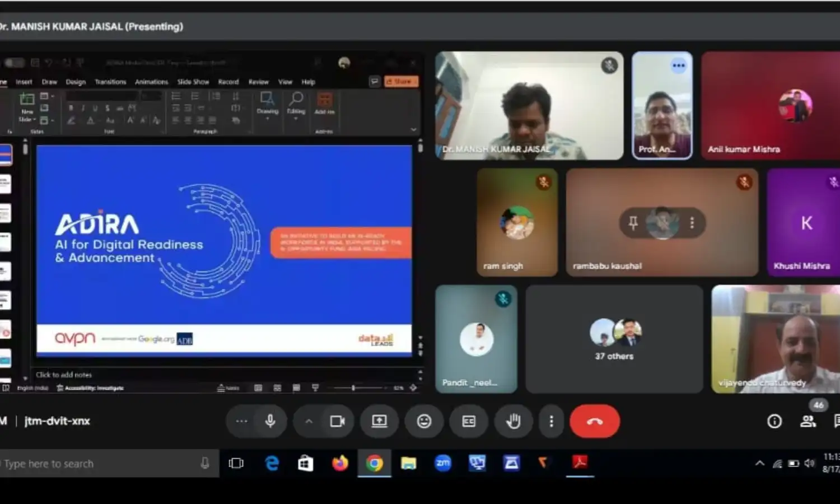840x504 pixels.
Task: Toggle the camera in Meet
Action: [x=337, y=421]
